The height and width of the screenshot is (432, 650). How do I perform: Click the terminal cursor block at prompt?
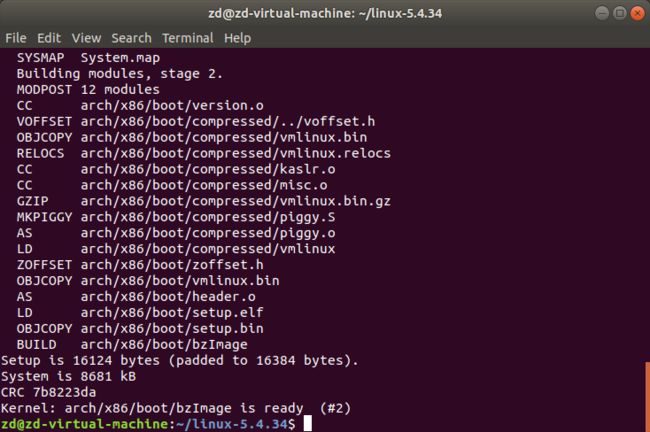tap(308, 424)
